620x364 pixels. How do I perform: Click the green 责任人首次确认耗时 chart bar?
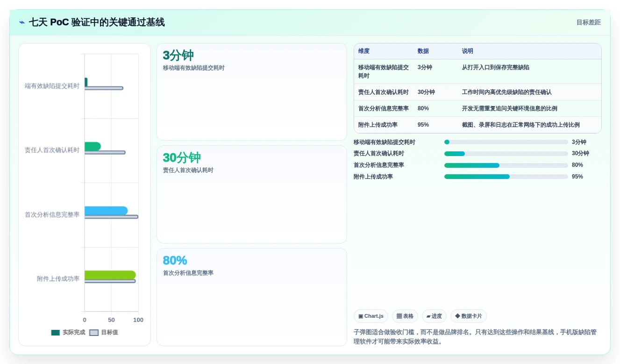tap(93, 146)
